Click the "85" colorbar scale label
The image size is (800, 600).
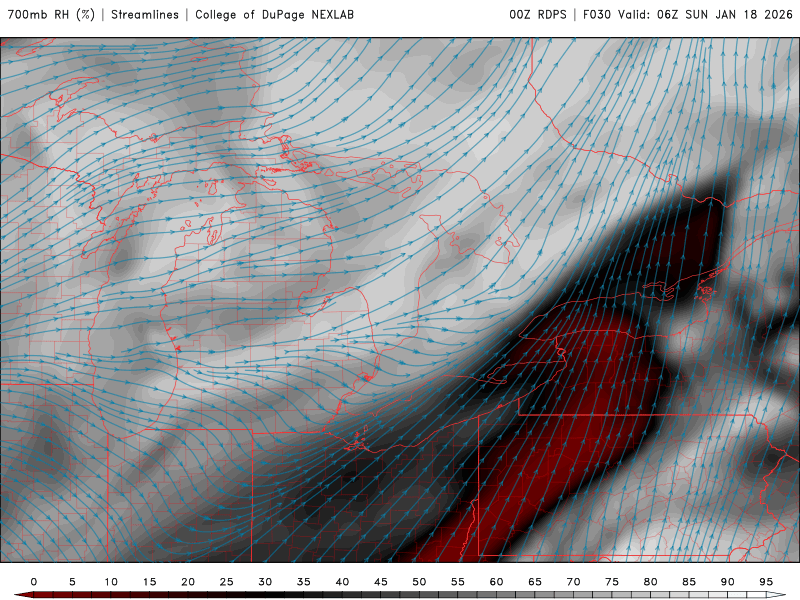point(689,582)
